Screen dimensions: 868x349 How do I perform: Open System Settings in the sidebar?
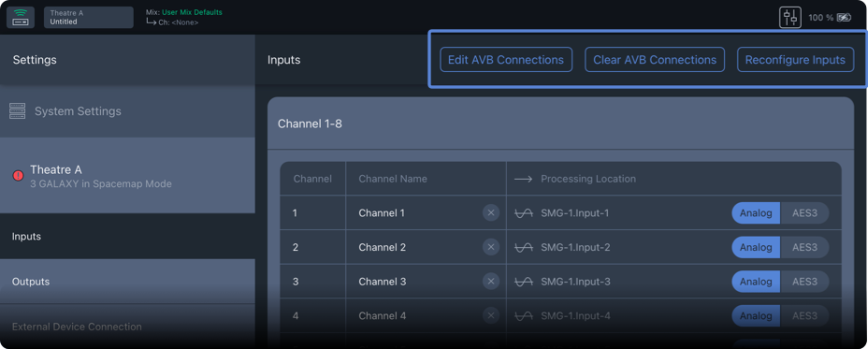coord(127,111)
